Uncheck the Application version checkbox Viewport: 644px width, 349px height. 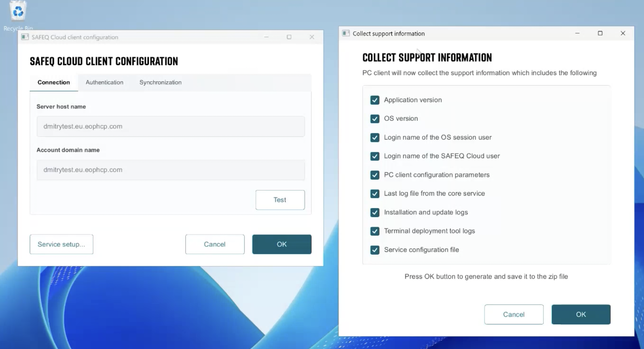375,100
